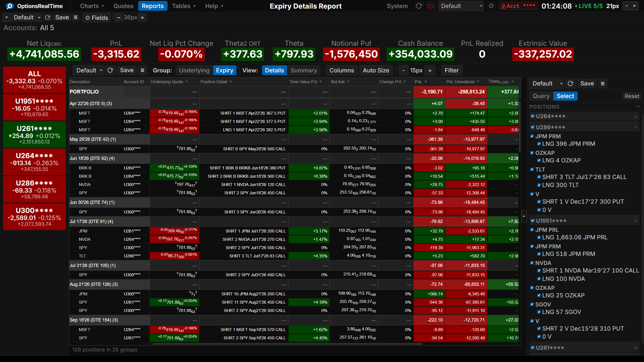
Task: Open the Default profile dropdown near System
Action: (x=461, y=6)
